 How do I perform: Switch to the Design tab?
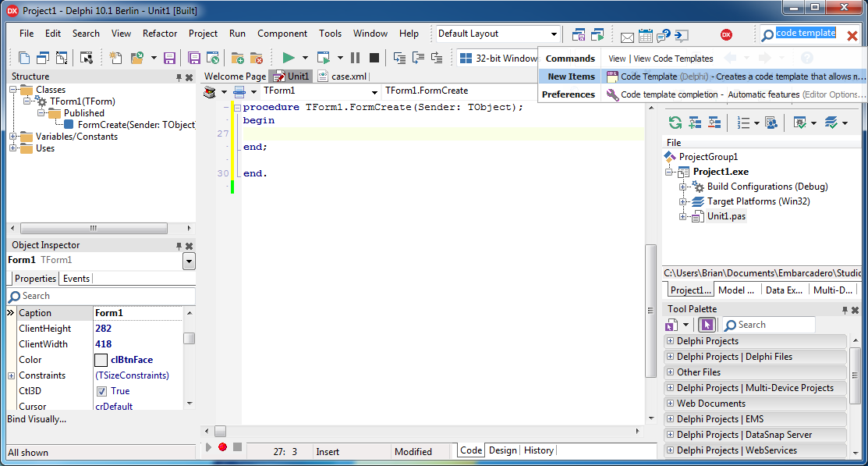503,450
